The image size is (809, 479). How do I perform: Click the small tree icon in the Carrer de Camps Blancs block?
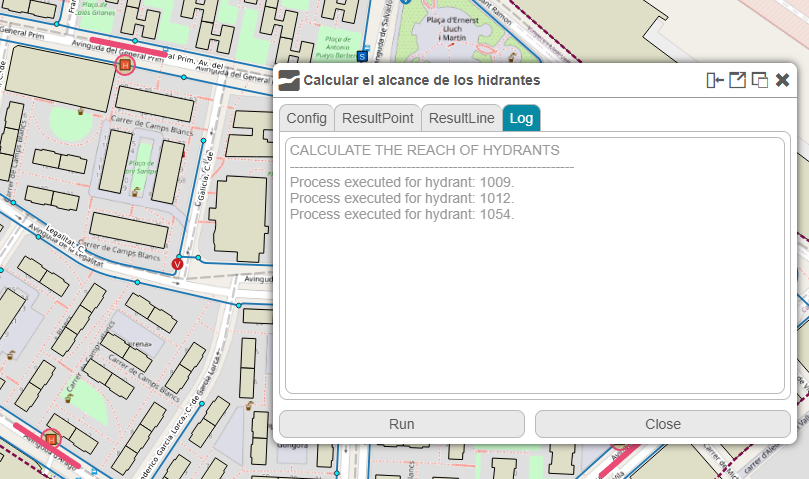(81, 111)
